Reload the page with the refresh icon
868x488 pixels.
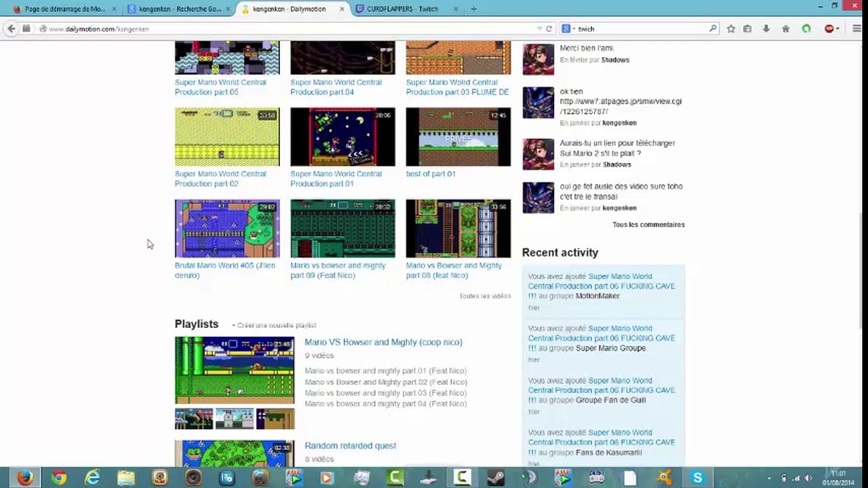click(x=549, y=29)
